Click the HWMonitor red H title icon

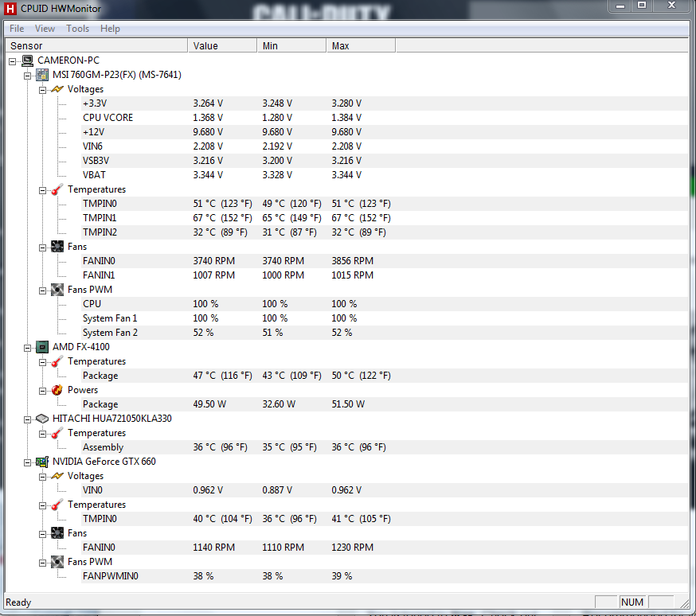pyautogui.click(x=10, y=9)
